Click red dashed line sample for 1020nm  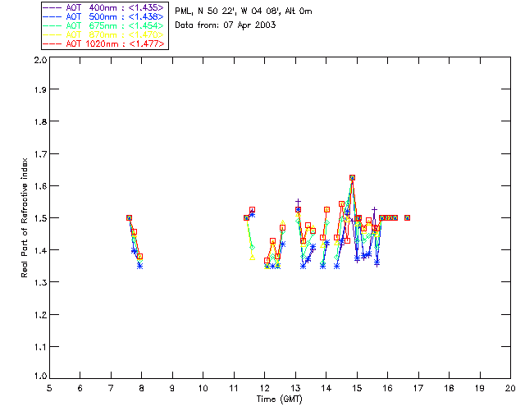(x=52, y=43)
